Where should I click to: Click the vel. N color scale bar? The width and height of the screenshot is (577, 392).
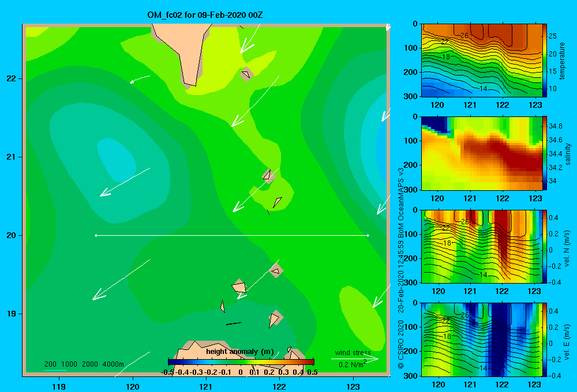coord(545,246)
